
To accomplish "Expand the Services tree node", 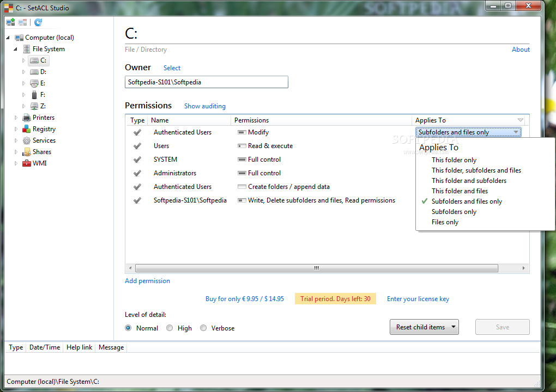I will (x=16, y=140).
